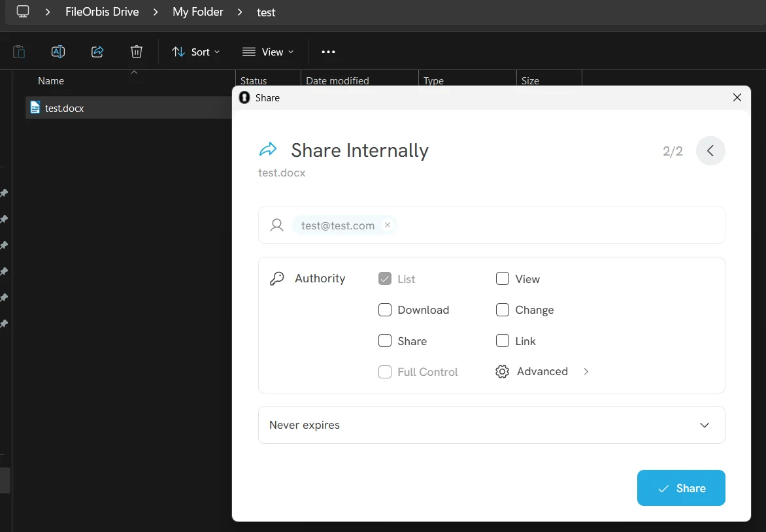Open the Sort dropdown menu
Screen dimensions: 766x532
coord(195,52)
